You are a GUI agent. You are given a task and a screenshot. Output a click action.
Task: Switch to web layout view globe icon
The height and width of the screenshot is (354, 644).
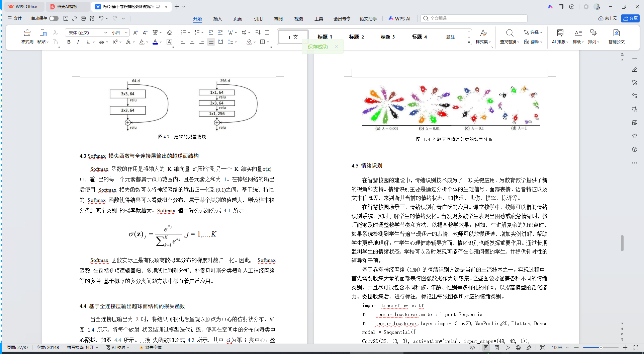[x=518, y=348]
